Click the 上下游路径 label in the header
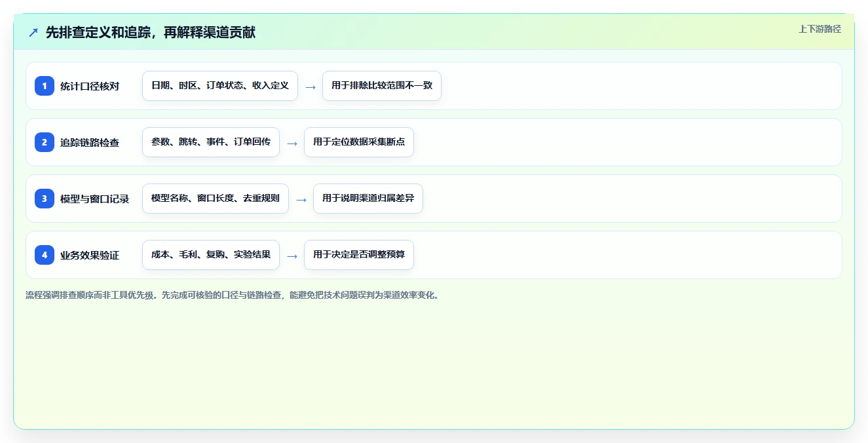868x443 pixels. (820, 29)
